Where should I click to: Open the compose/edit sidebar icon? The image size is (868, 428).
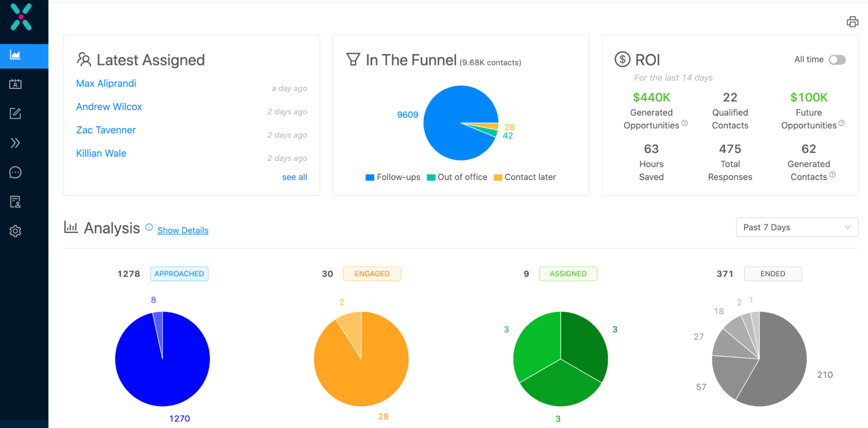click(15, 113)
